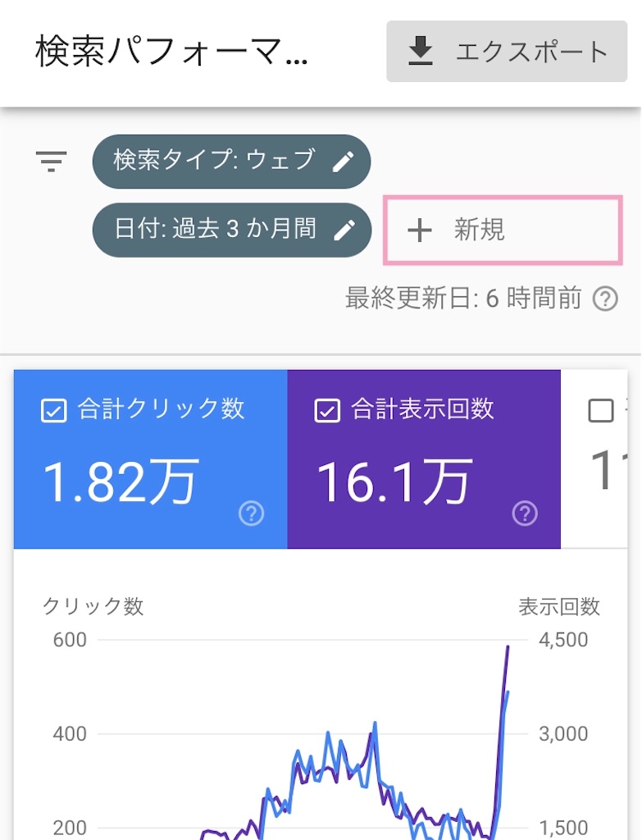Click the エクスポート export button
Image resolution: width=642 pixels, height=840 pixels.
[507, 52]
